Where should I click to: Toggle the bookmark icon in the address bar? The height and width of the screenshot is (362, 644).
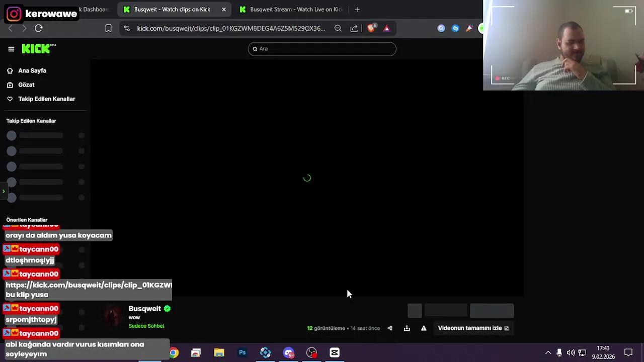(x=108, y=28)
